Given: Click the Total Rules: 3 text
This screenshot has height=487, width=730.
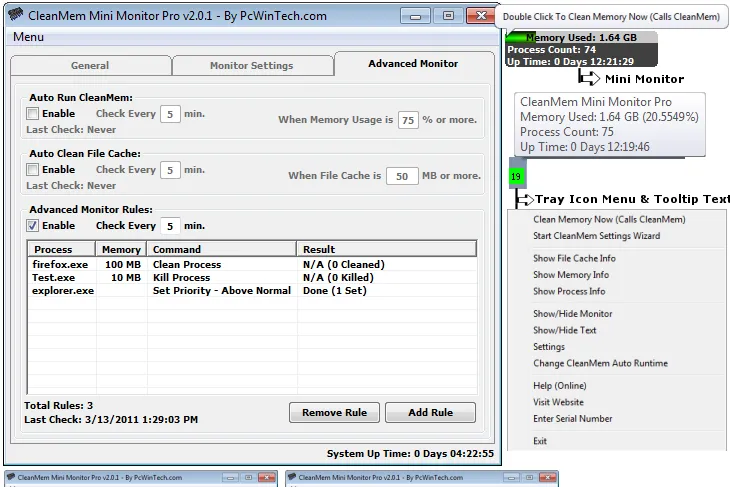Looking at the screenshot, I should pos(59,406).
